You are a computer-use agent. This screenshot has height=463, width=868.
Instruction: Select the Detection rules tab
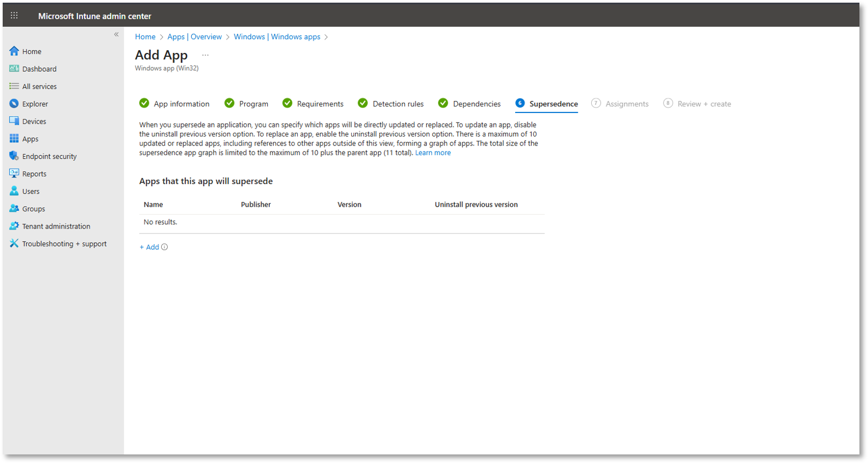(398, 104)
